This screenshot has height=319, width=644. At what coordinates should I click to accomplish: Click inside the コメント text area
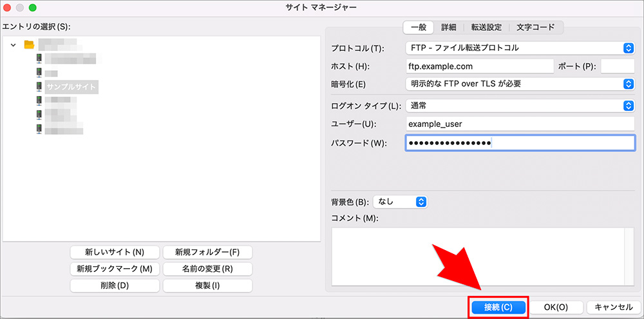478,256
